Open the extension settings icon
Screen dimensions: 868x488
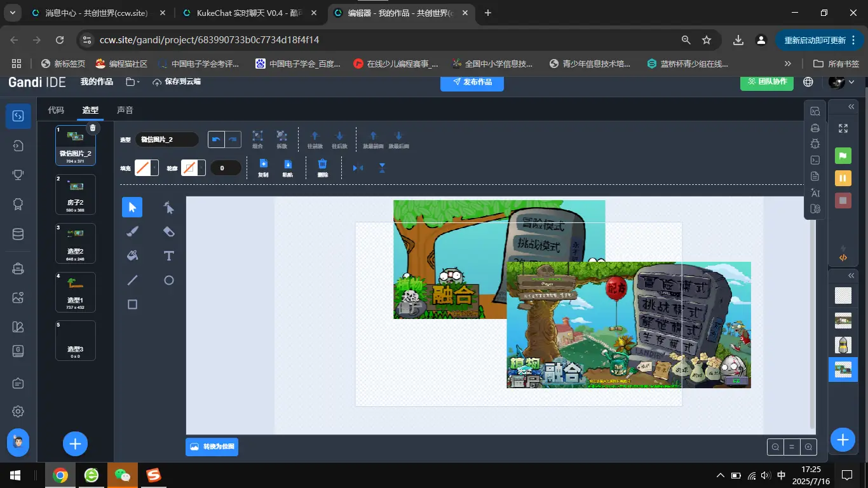pos(815,208)
